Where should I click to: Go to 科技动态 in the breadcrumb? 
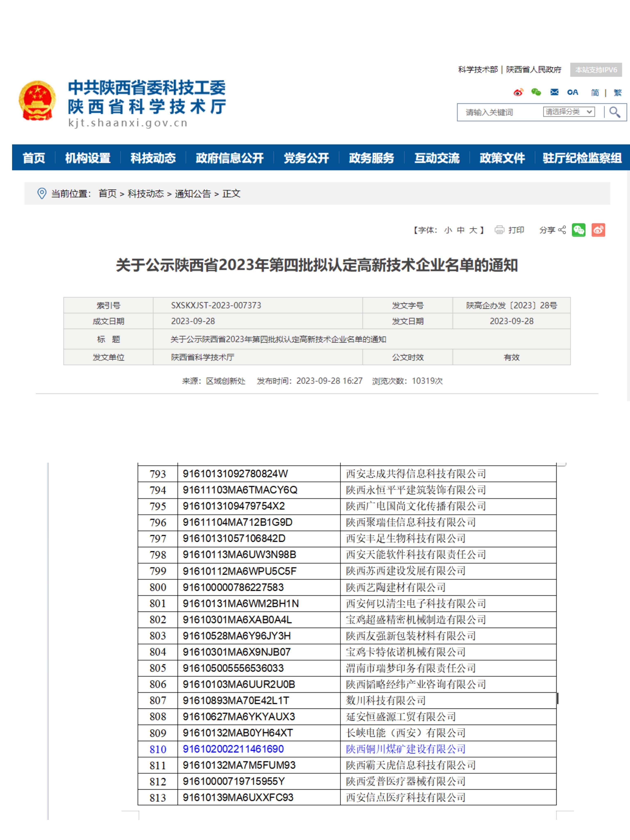(145, 194)
